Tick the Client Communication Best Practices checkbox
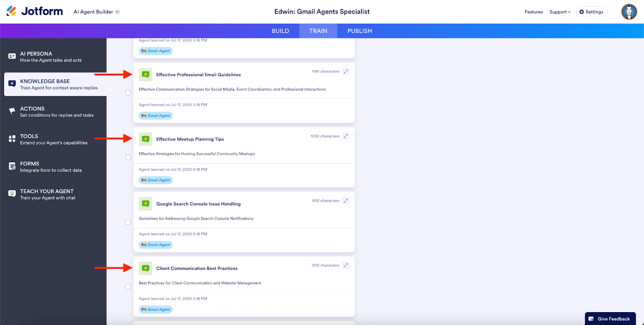 (128, 287)
